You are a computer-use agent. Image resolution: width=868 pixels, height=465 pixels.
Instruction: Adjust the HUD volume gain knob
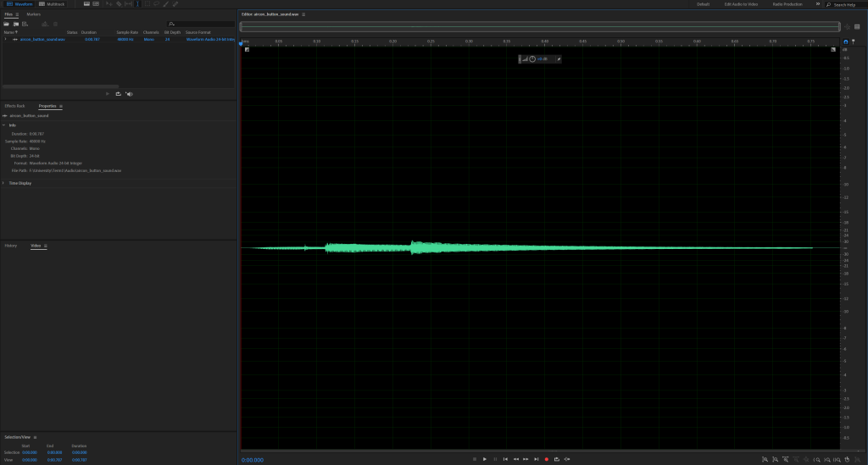(x=532, y=58)
